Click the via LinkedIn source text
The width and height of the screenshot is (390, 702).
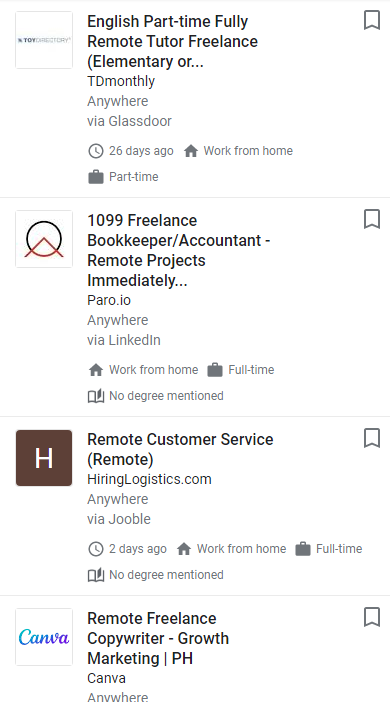(x=124, y=340)
